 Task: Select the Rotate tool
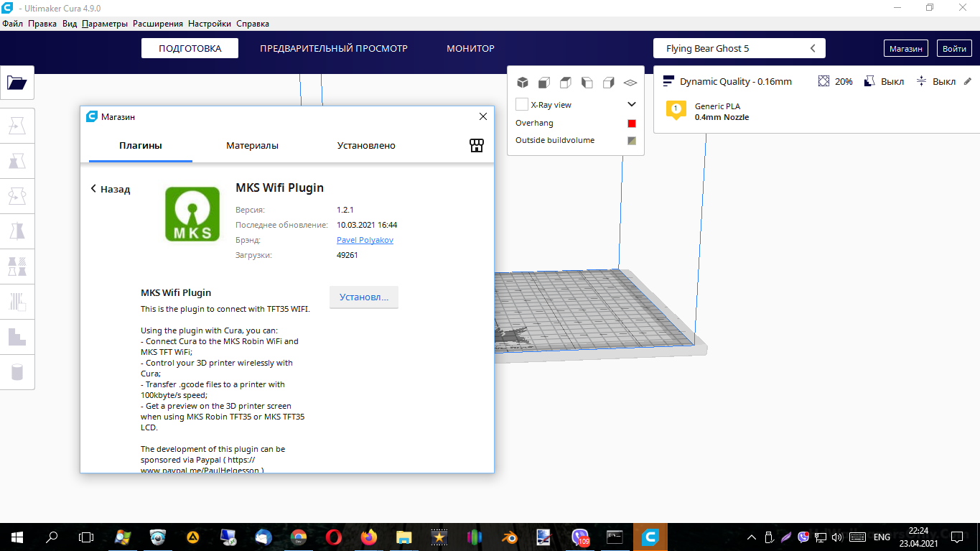17,195
